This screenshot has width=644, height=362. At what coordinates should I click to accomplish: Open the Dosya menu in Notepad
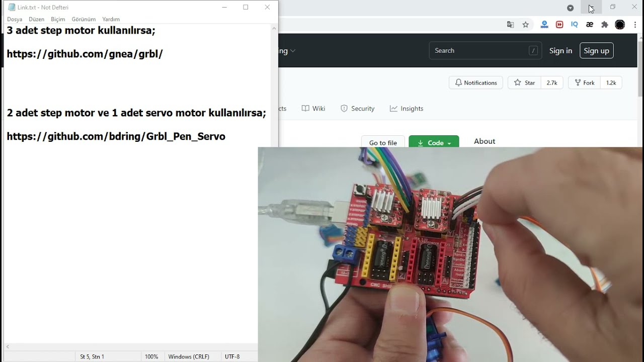[x=15, y=19]
